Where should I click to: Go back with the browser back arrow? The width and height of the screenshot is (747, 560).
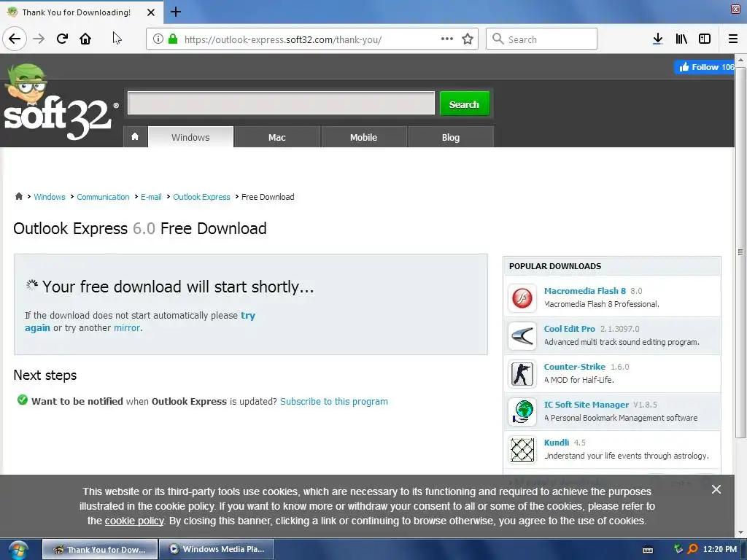click(15, 39)
